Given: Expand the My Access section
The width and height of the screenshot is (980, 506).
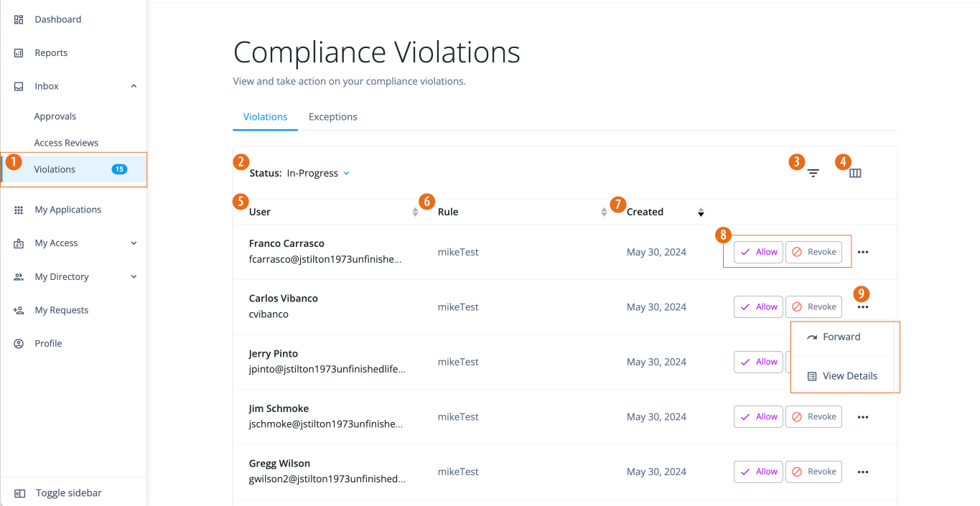Looking at the screenshot, I should [134, 243].
